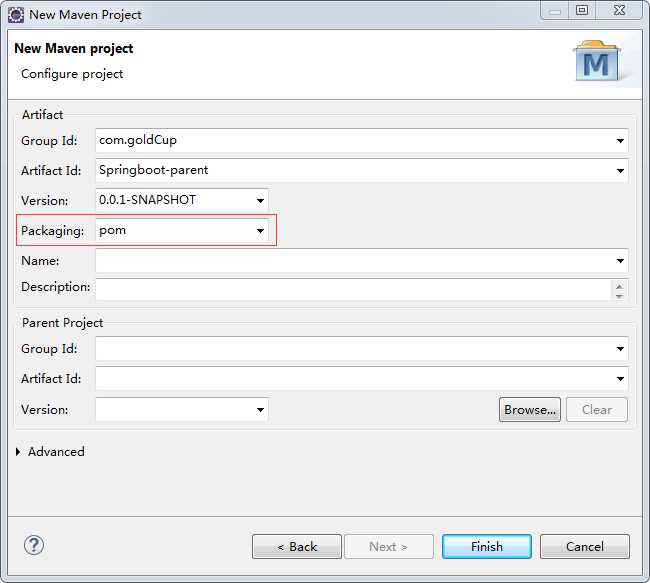Click the Description scroll down arrow

point(619,296)
